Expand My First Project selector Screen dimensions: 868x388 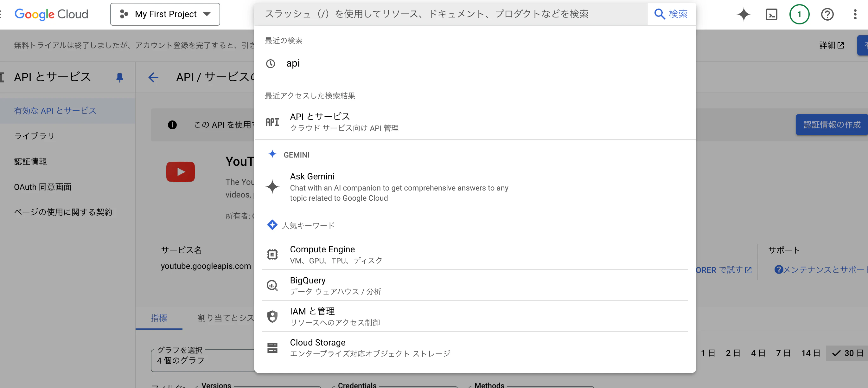tap(165, 14)
